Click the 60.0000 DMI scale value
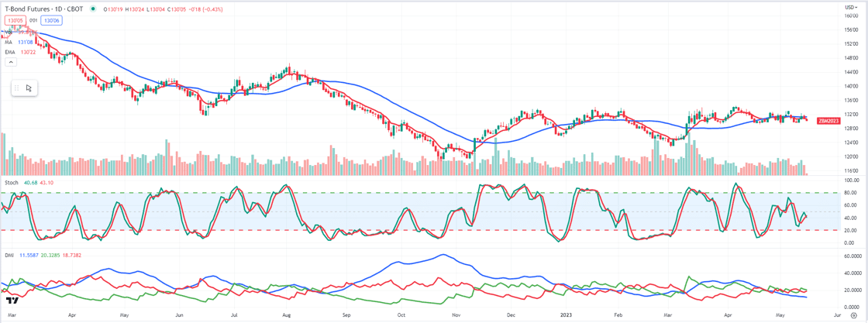The width and height of the screenshot is (868, 323). click(x=852, y=256)
